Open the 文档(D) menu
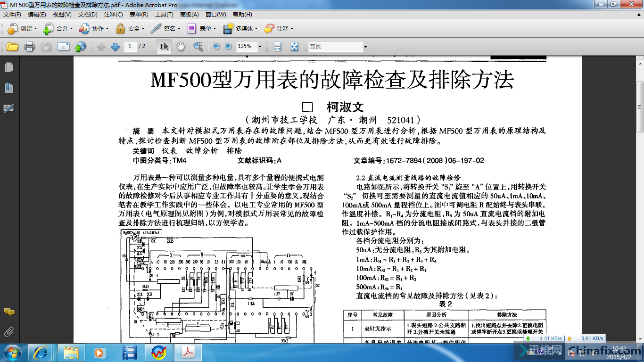 click(x=88, y=15)
